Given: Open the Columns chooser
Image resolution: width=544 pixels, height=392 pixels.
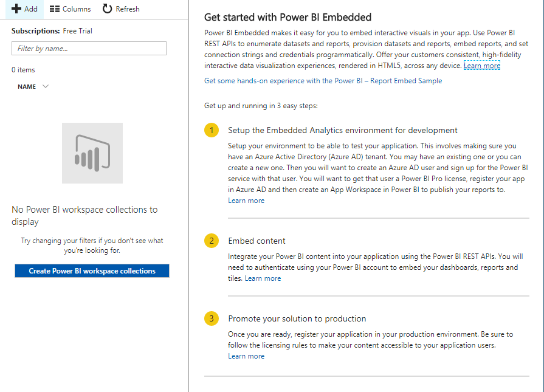Looking at the screenshot, I should pos(70,9).
